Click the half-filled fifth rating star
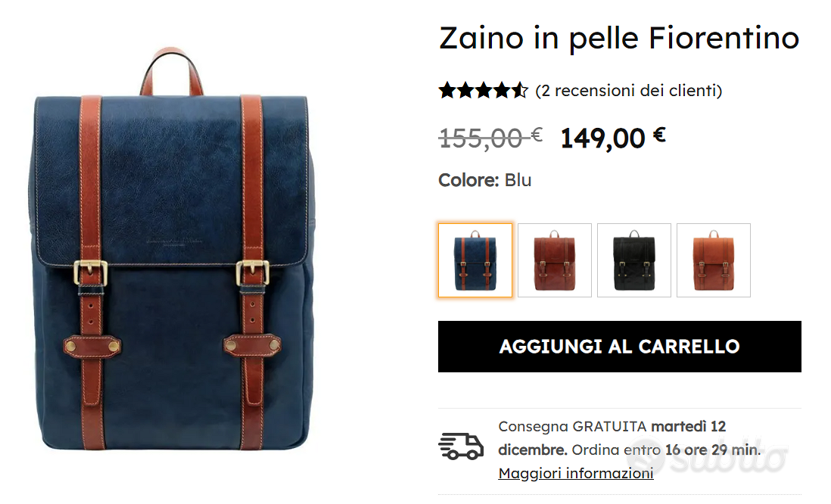This screenshot has height=504, width=831. pos(519,91)
